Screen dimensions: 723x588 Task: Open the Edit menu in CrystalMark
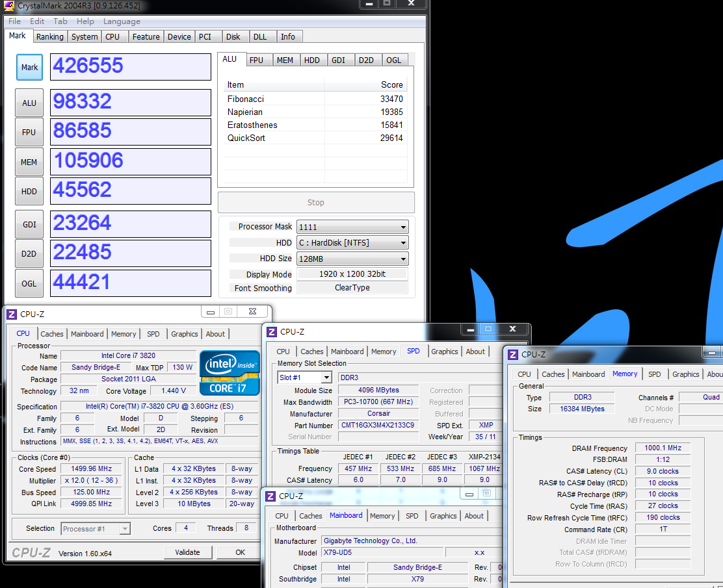point(37,21)
